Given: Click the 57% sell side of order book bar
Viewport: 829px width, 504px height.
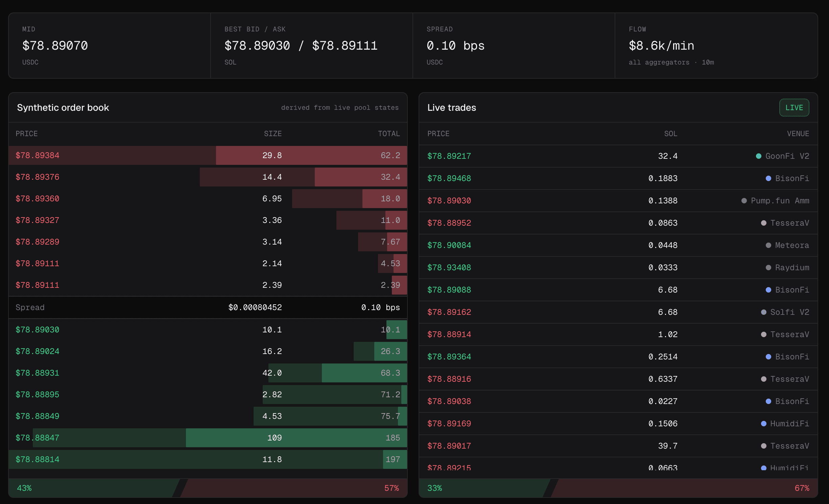Looking at the screenshot, I should [x=293, y=488].
